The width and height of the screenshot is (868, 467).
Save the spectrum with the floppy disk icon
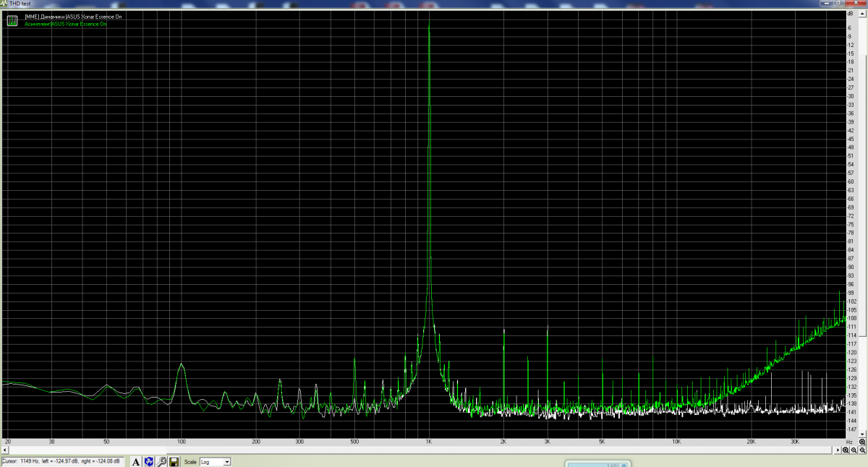pos(174,461)
